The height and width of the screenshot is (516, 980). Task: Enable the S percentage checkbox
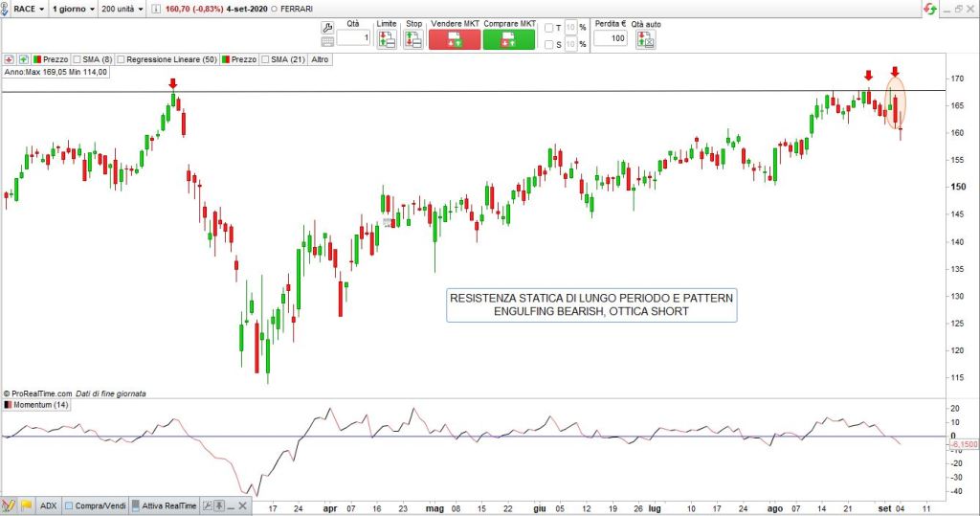click(549, 43)
